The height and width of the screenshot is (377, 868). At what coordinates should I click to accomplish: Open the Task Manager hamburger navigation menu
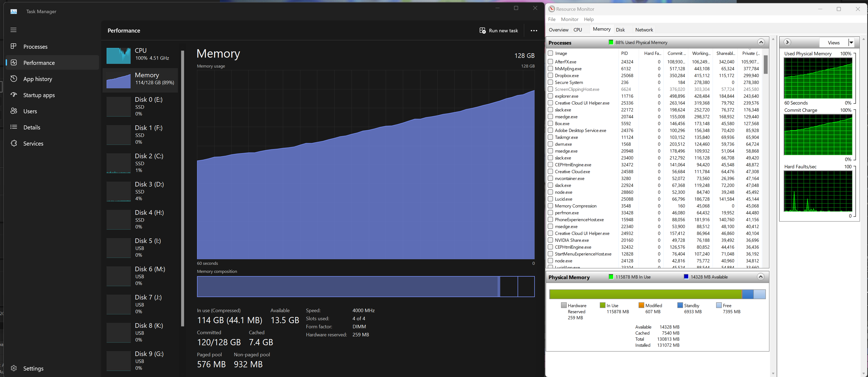coord(13,30)
